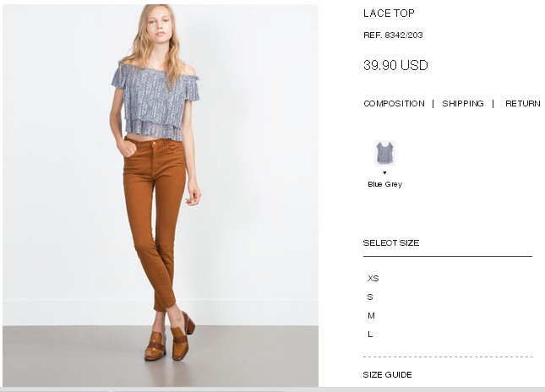The image size is (545, 392).
Task: Select the Blue Grey color thumbnail
Action: pos(384,153)
